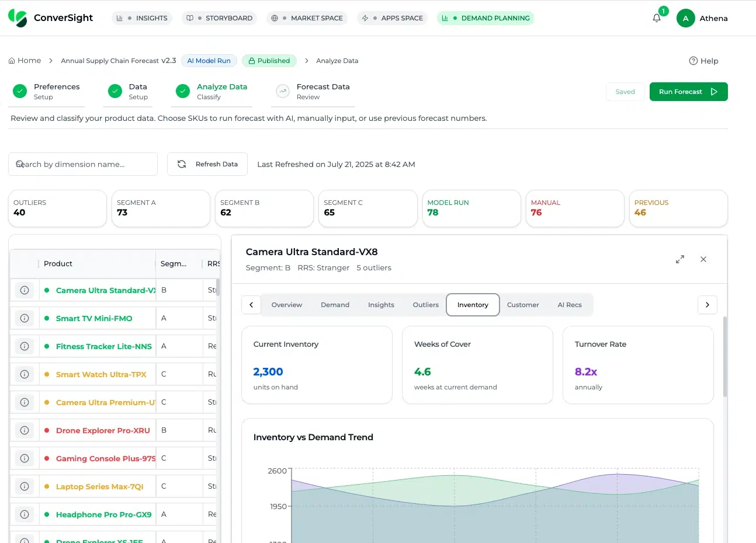The width and height of the screenshot is (756, 543).
Task: Click the detail panel vertical scrollbar
Action: pos(725,356)
